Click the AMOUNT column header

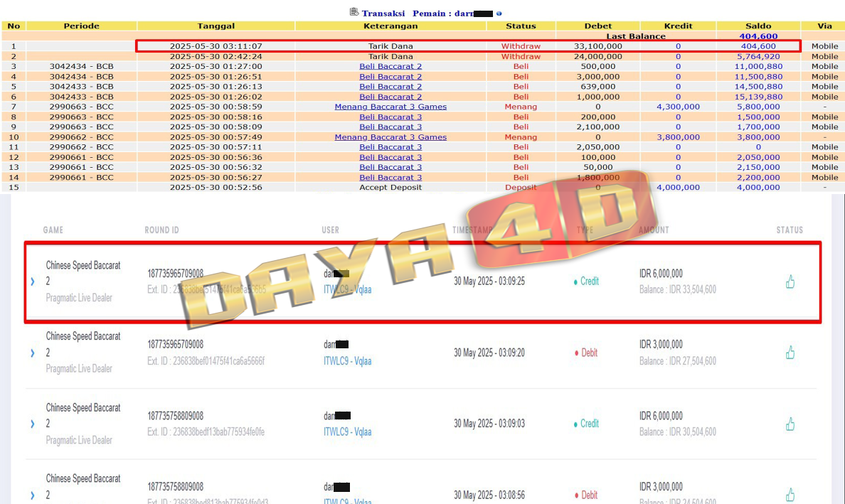pyautogui.click(x=654, y=230)
